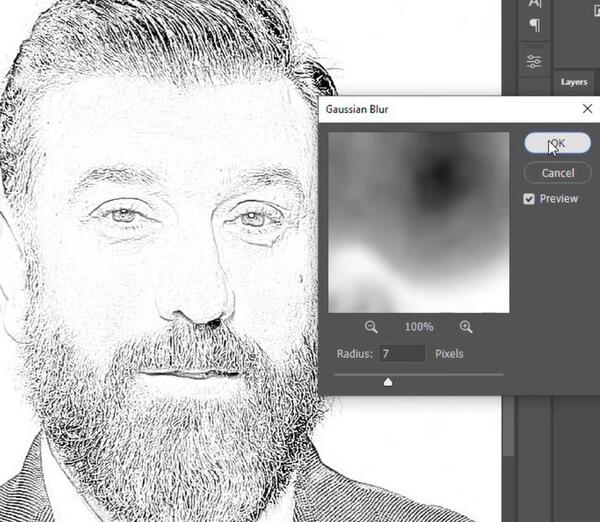
Task: Click the vertical scrollbar beside canvas
Action: 508,426
